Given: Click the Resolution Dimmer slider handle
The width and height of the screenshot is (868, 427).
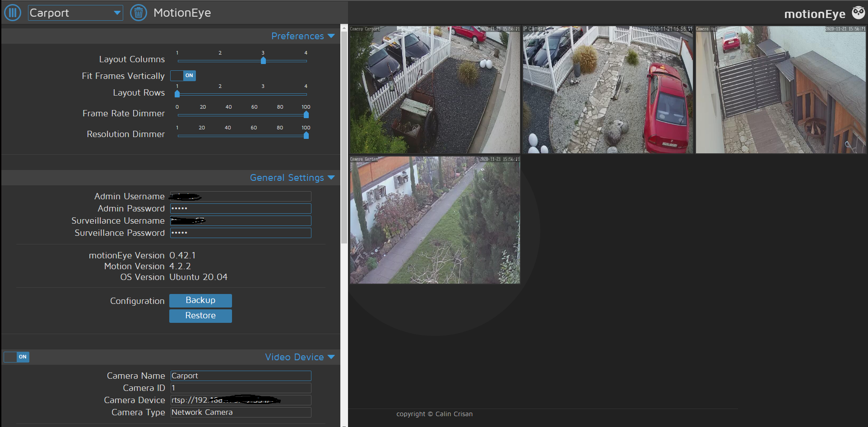Looking at the screenshot, I should (306, 135).
